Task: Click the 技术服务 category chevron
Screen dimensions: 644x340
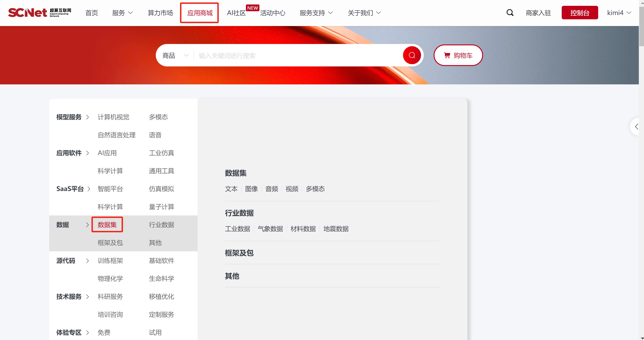Action: tap(87, 297)
